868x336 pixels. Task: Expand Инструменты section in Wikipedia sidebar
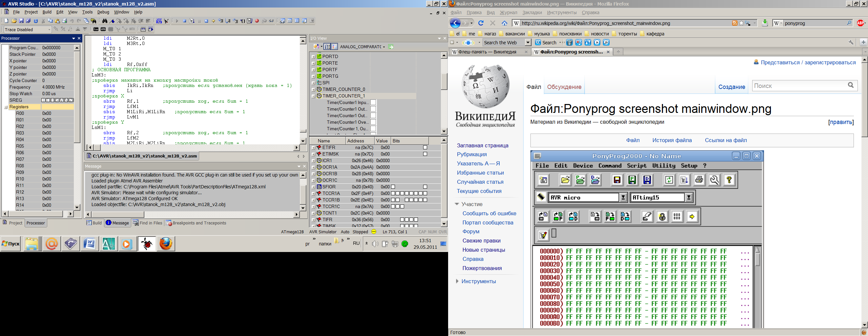(457, 281)
